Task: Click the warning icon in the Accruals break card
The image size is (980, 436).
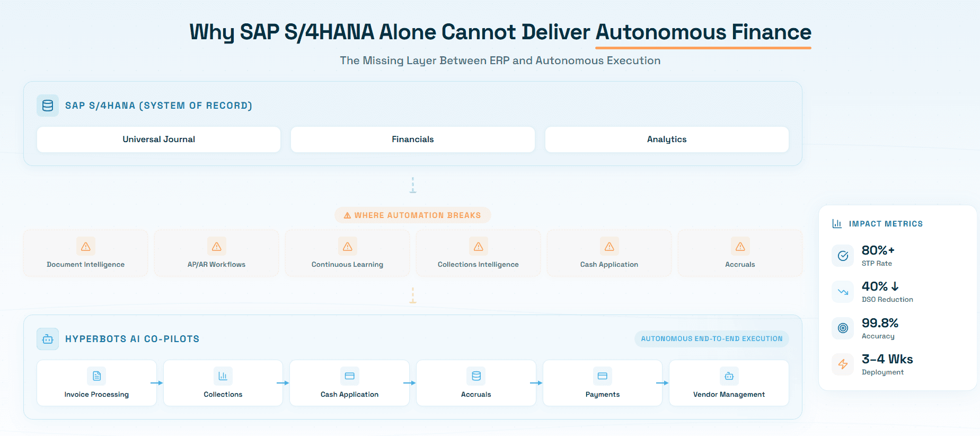Action: [740, 246]
